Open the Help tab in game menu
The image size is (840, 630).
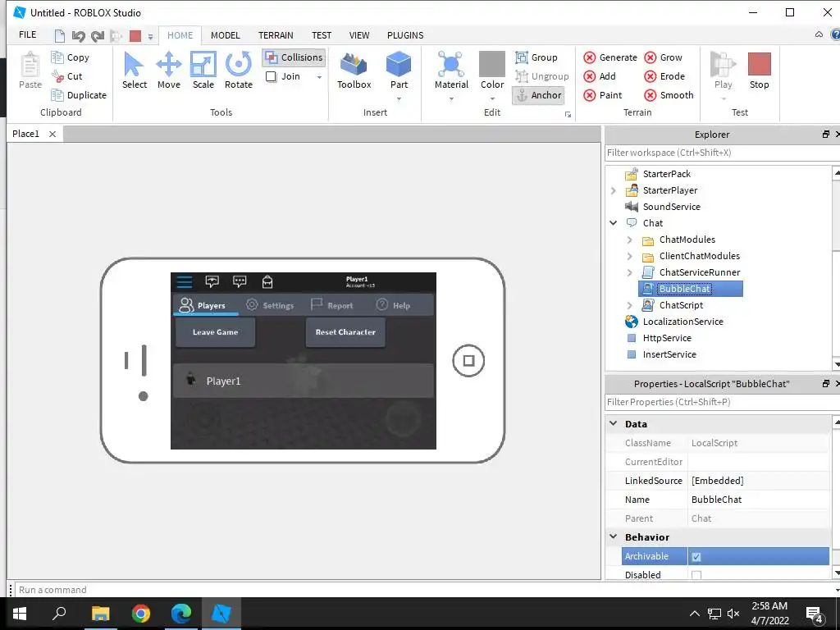(393, 305)
